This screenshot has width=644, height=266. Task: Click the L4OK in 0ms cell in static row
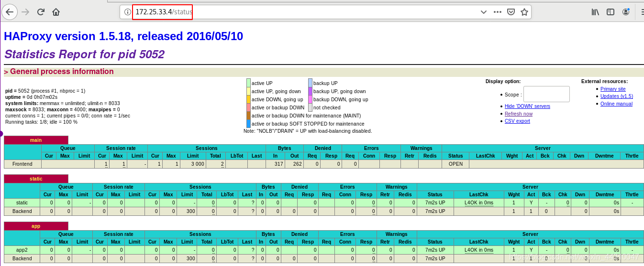478,202
